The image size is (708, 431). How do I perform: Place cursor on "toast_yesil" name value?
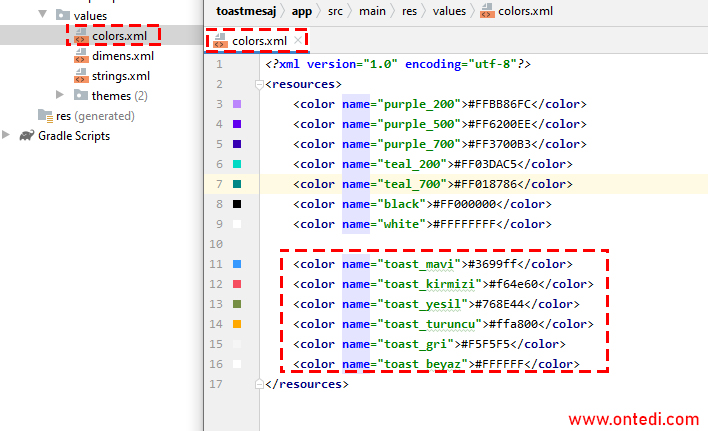click(422, 305)
